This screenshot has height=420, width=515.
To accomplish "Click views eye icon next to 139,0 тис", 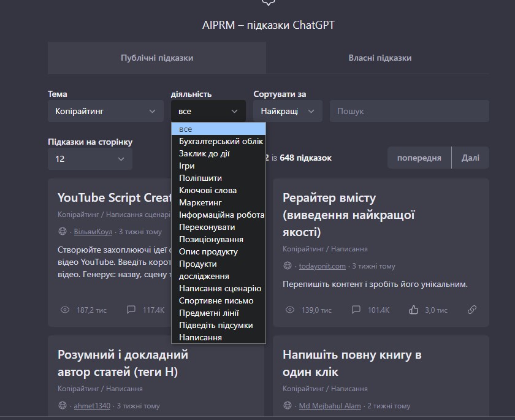I will click(x=290, y=310).
